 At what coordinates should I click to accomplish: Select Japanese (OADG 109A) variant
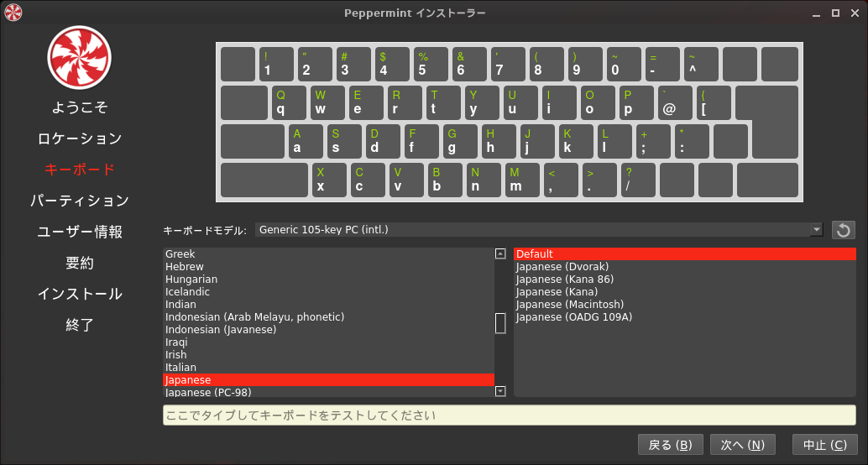[685, 317]
